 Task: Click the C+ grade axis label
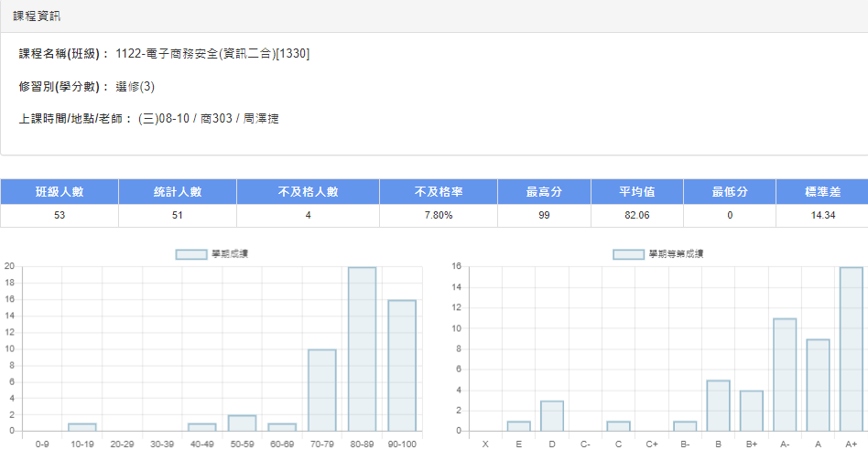[x=652, y=445]
